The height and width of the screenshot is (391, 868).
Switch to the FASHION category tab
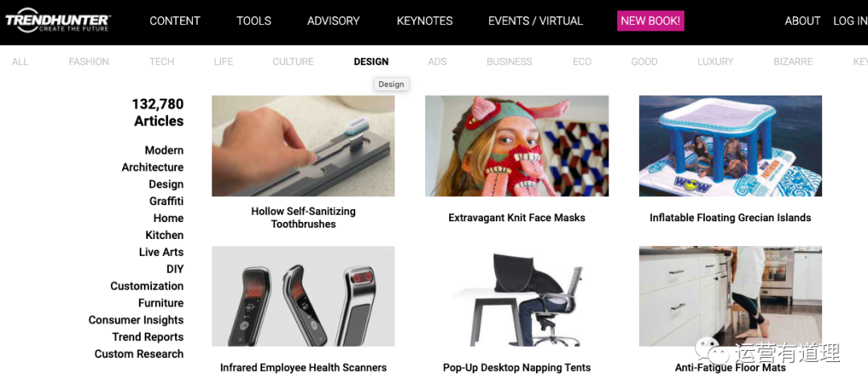(88, 61)
